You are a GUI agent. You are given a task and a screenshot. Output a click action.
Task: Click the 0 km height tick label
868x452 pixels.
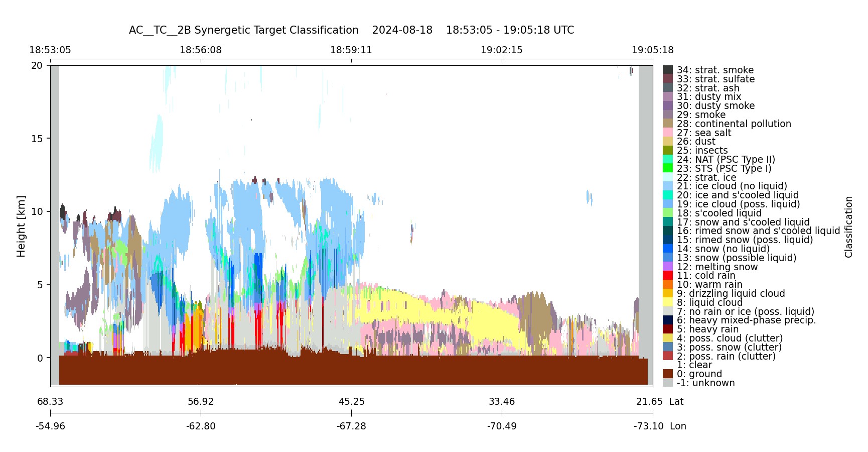coord(40,358)
